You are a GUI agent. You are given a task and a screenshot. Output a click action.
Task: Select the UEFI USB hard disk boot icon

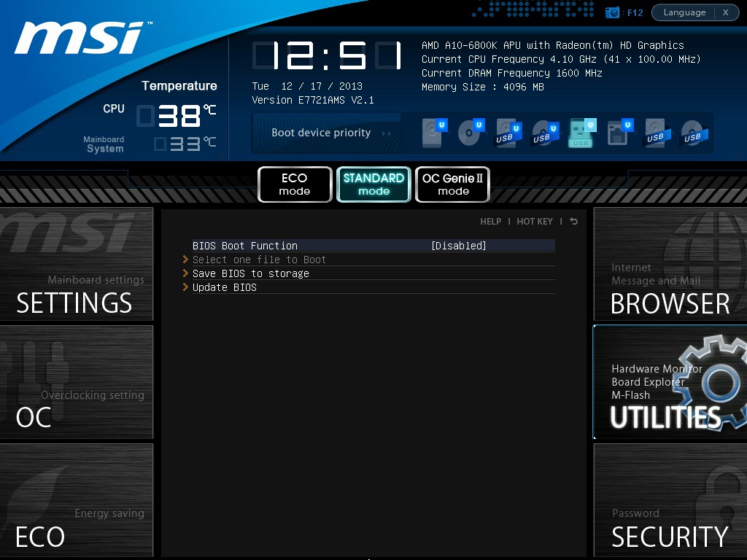coord(508,133)
